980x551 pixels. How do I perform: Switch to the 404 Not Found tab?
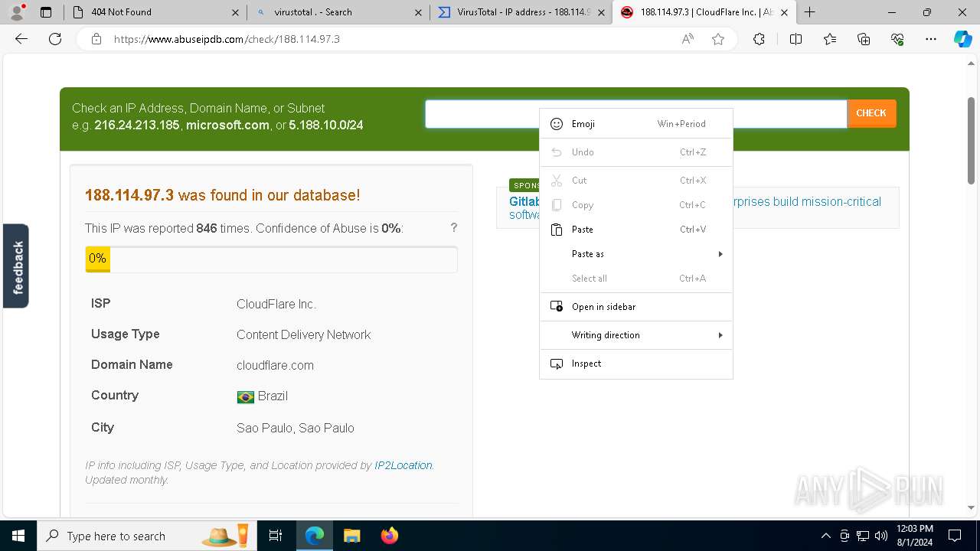tap(155, 12)
